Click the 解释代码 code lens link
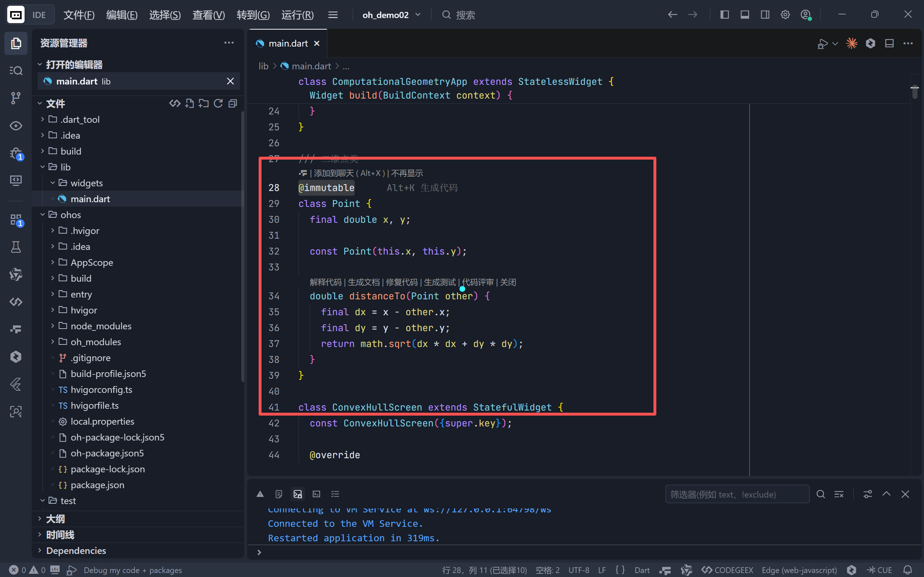924x577 pixels. pos(325,282)
